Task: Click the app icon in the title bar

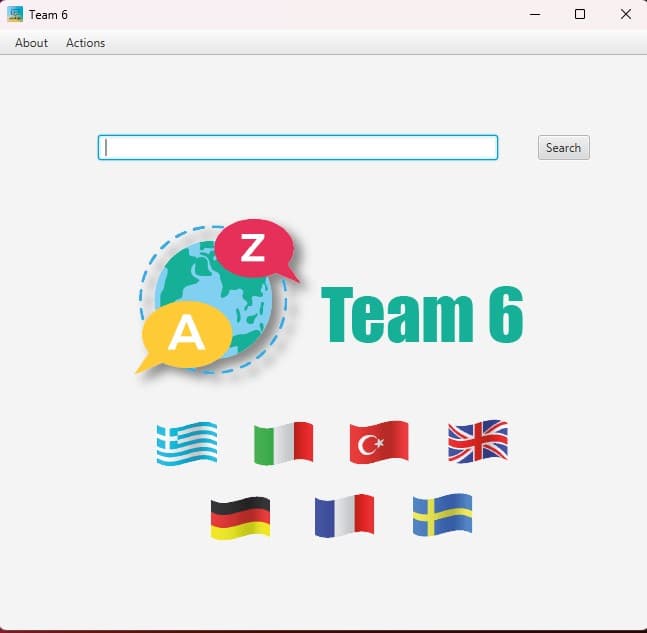Action: click(x=15, y=14)
